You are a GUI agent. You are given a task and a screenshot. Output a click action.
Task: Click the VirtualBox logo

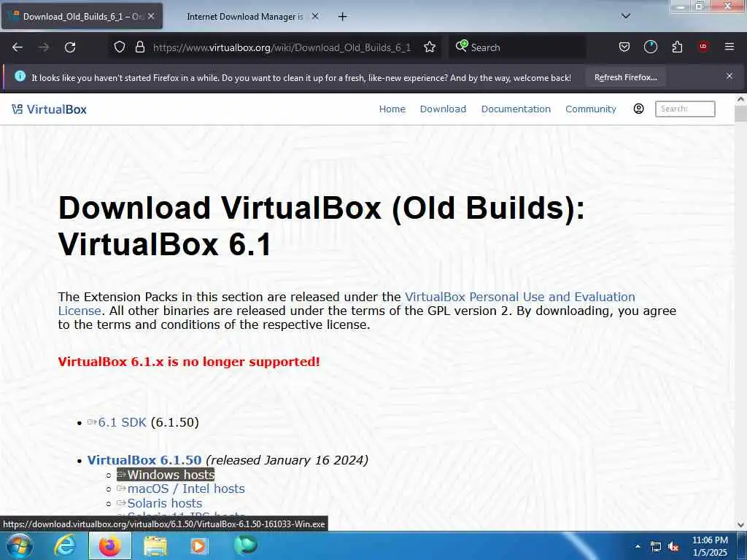[x=49, y=109]
